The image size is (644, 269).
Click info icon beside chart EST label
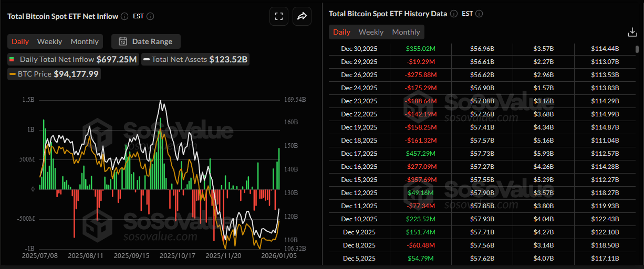[150, 16]
